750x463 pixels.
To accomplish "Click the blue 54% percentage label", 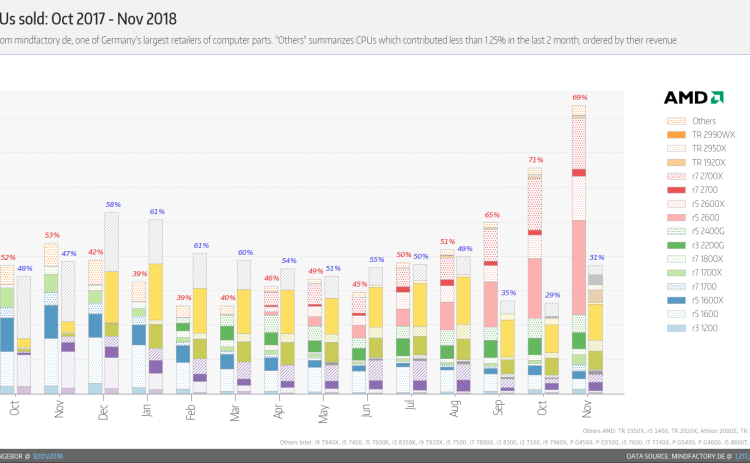I will pos(289,261).
